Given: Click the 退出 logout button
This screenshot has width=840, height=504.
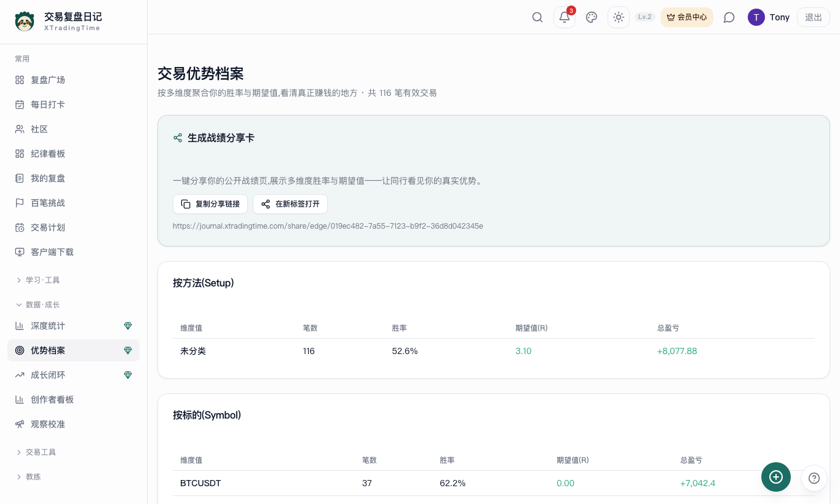Looking at the screenshot, I should [814, 17].
